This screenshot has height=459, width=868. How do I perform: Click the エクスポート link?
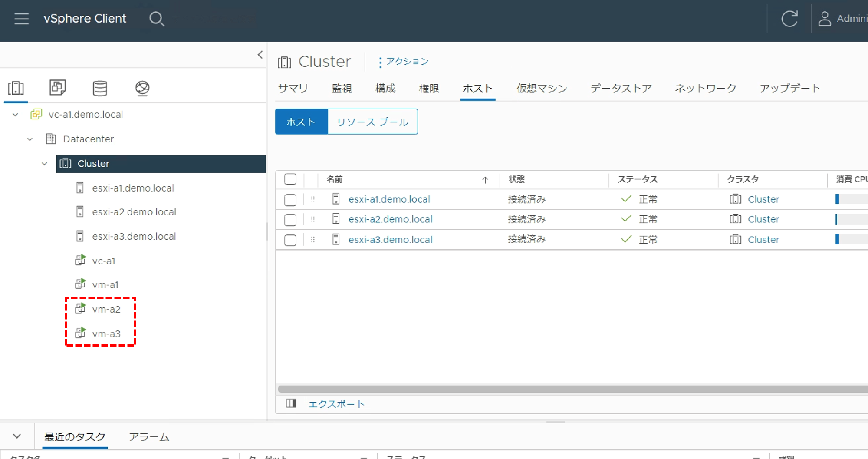(x=336, y=404)
